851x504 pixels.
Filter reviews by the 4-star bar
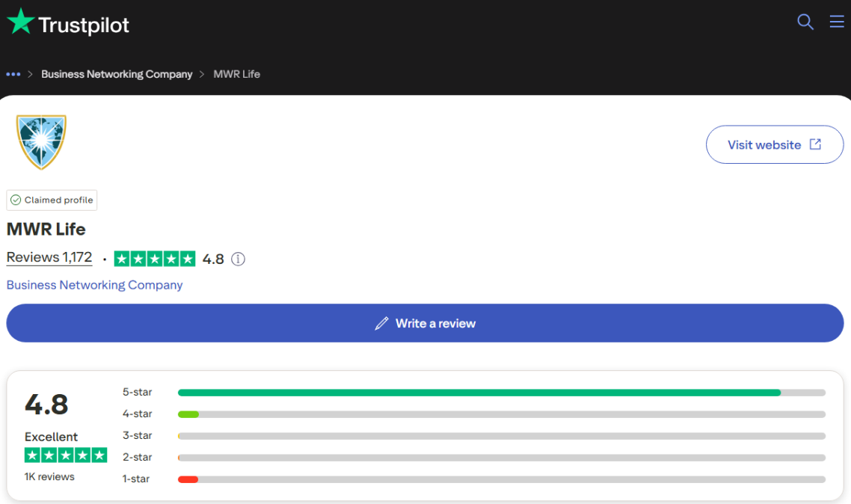click(x=501, y=414)
